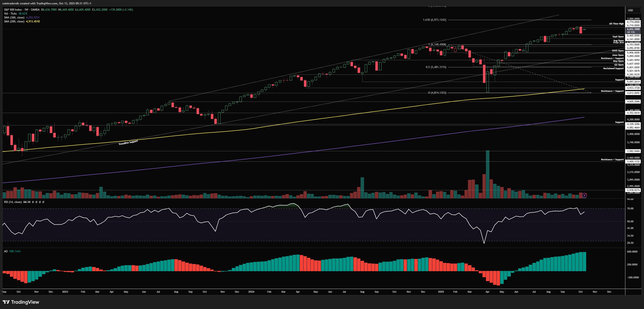Click the purple lightning events icon
The image size is (644, 309).
click(x=584, y=195)
